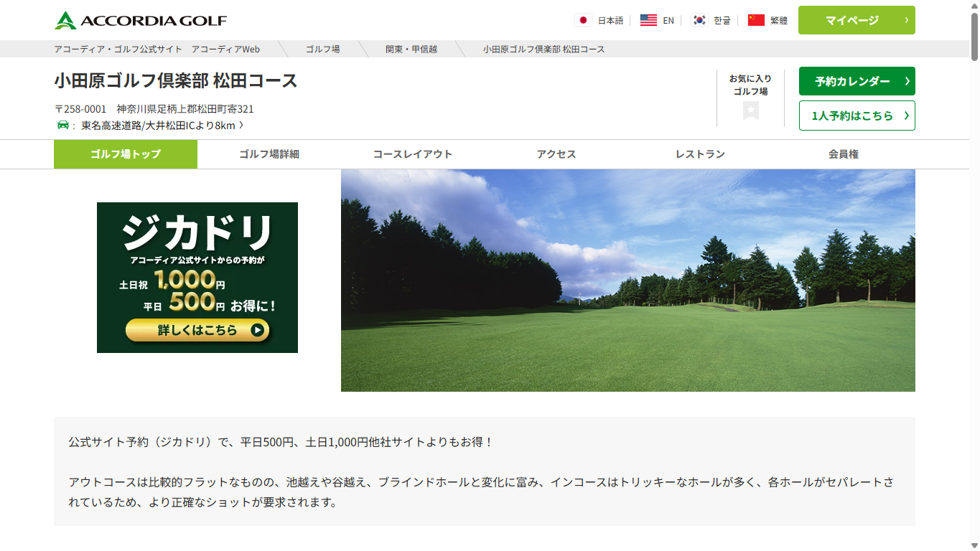The width and height of the screenshot is (980, 551).
Task: Switch language to 繁體
Action: (x=779, y=20)
